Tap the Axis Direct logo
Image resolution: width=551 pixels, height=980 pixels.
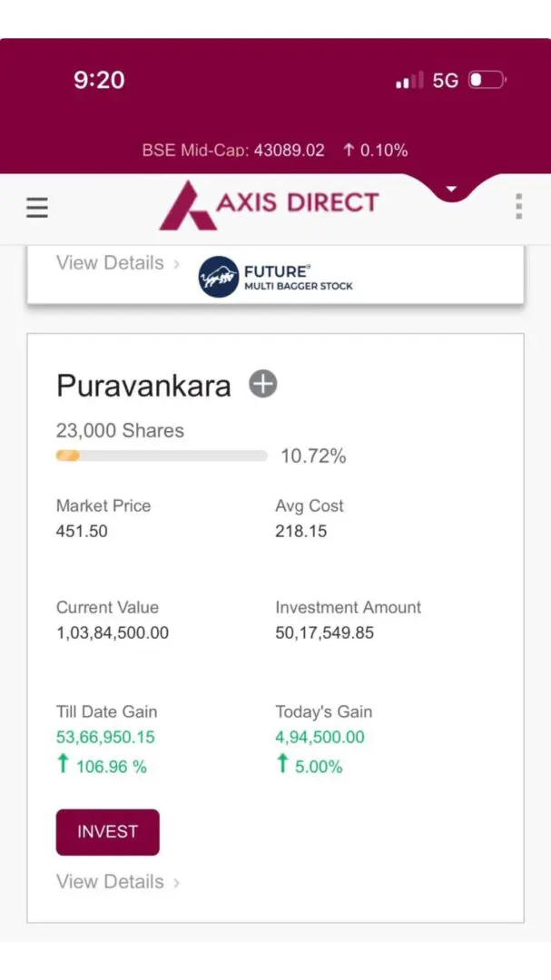[269, 203]
